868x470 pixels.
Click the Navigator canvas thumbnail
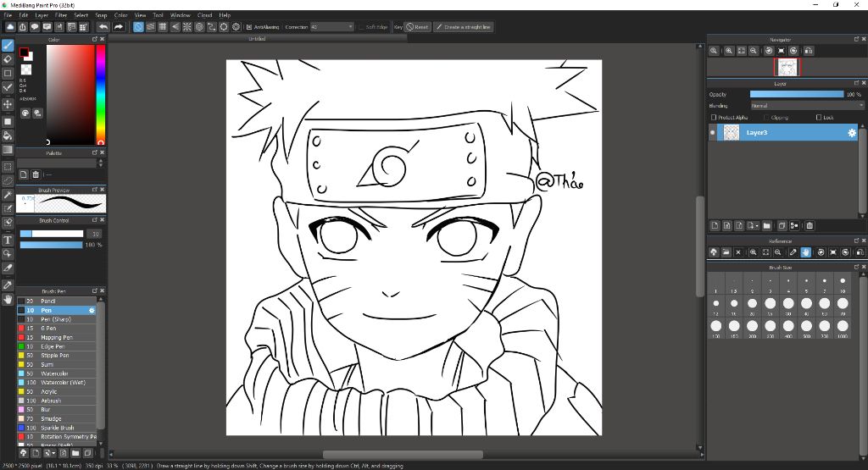pos(787,68)
